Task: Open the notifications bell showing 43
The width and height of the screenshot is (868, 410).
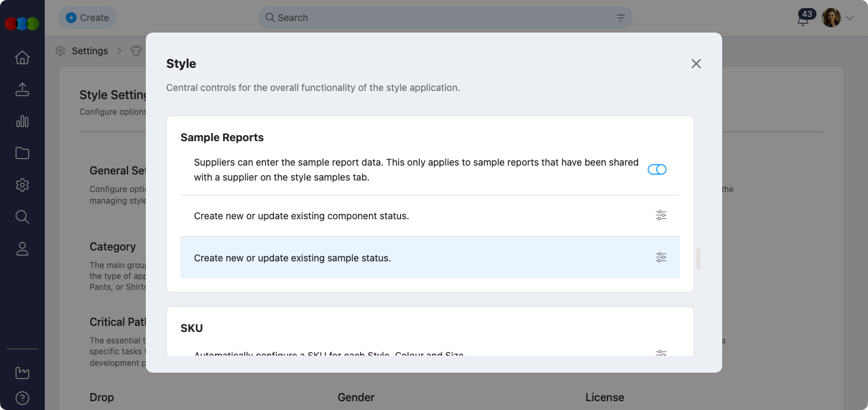Action: click(x=803, y=18)
